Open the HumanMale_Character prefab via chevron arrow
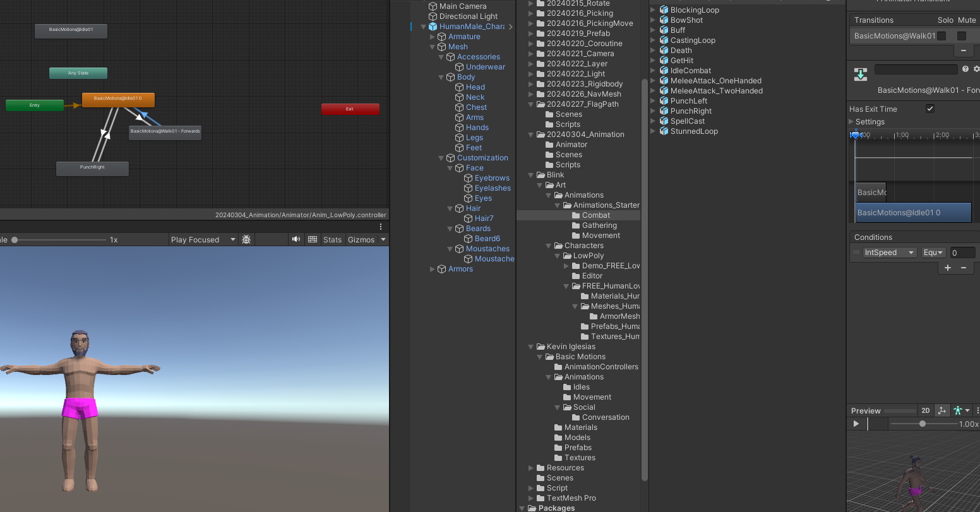Screen dimensions: 980x512 click(x=510, y=27)
